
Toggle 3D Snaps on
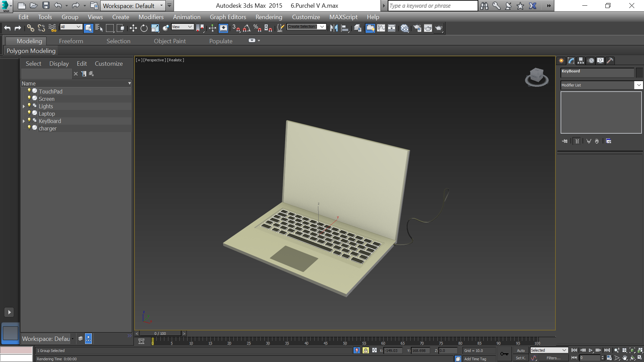[236, 28]
